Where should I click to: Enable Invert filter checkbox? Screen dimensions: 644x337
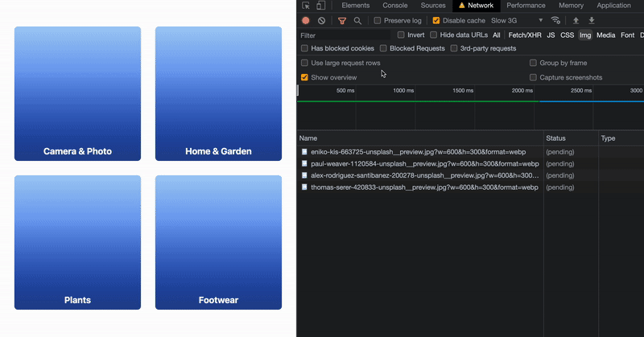pyautogui.click(x=401, y=35)
